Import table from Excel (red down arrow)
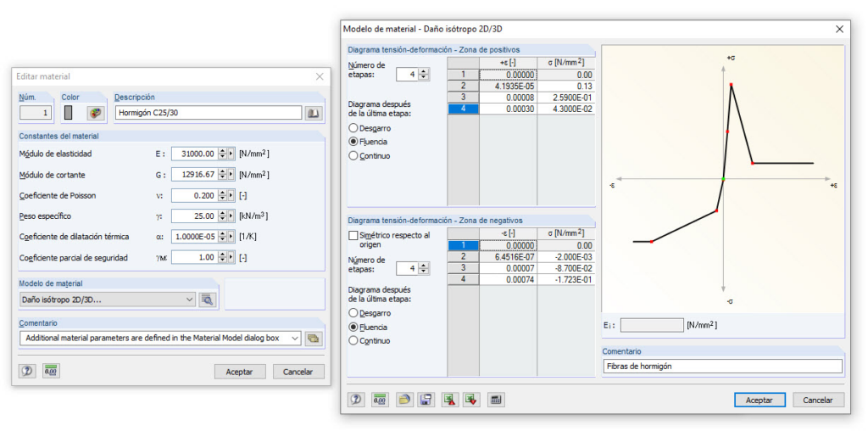This screenshot has width=868, height=437. point(471,399)
